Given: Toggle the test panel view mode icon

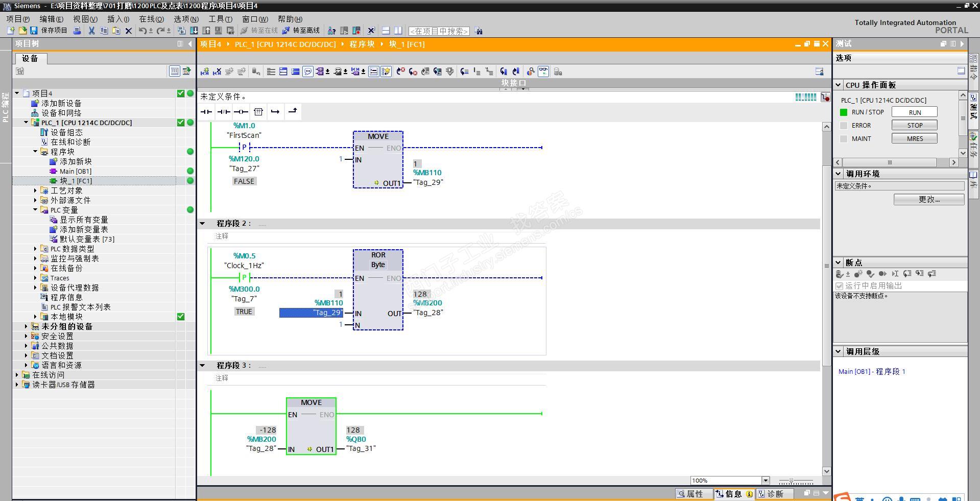Looking at the screenshot, I should [961, 70].
